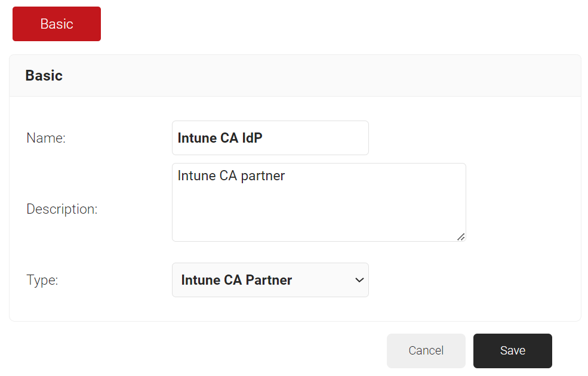The height and width of the screenshot is (376, 588).
Task: Select the dark Save button
Action: [513, 350]
